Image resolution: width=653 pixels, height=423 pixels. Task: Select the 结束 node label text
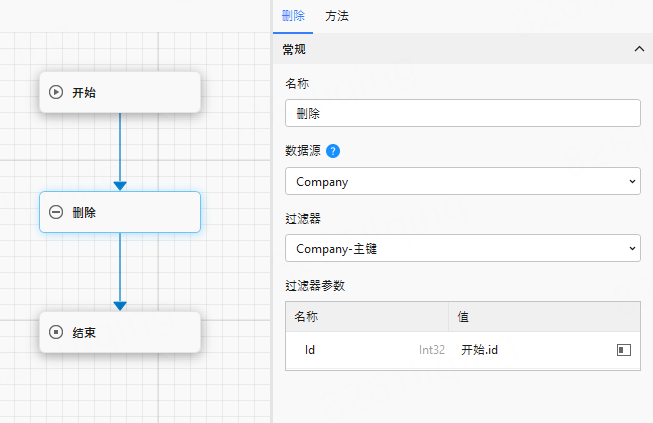84,331
